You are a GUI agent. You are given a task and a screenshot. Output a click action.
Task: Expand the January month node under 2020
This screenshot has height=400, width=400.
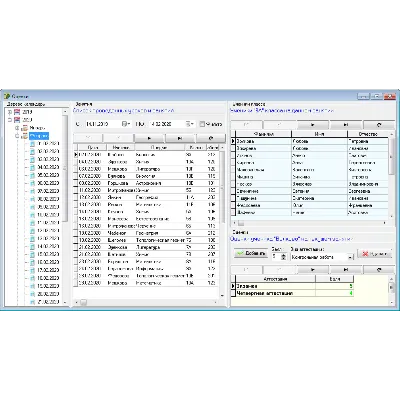[x=17, y=128]
